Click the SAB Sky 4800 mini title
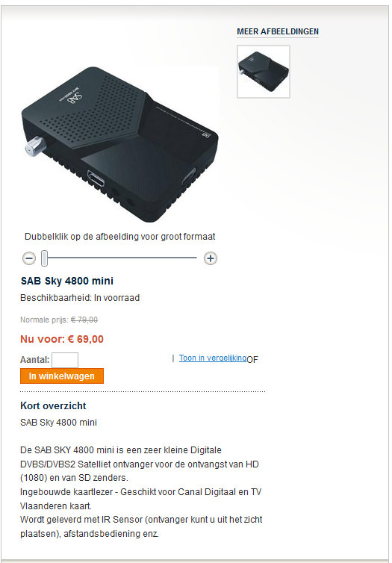Viewport: 392px width, 563px height. click(67, 281)
